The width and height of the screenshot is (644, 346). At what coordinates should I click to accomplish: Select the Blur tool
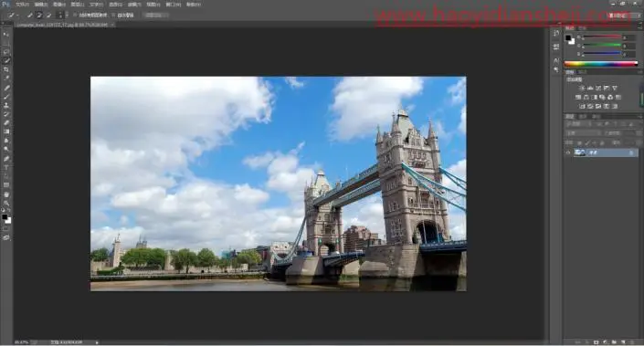[x=6, y=141]
